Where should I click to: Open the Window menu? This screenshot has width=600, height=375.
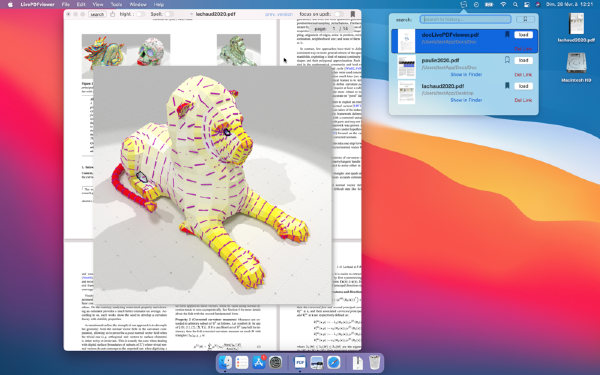coord(138,5)
